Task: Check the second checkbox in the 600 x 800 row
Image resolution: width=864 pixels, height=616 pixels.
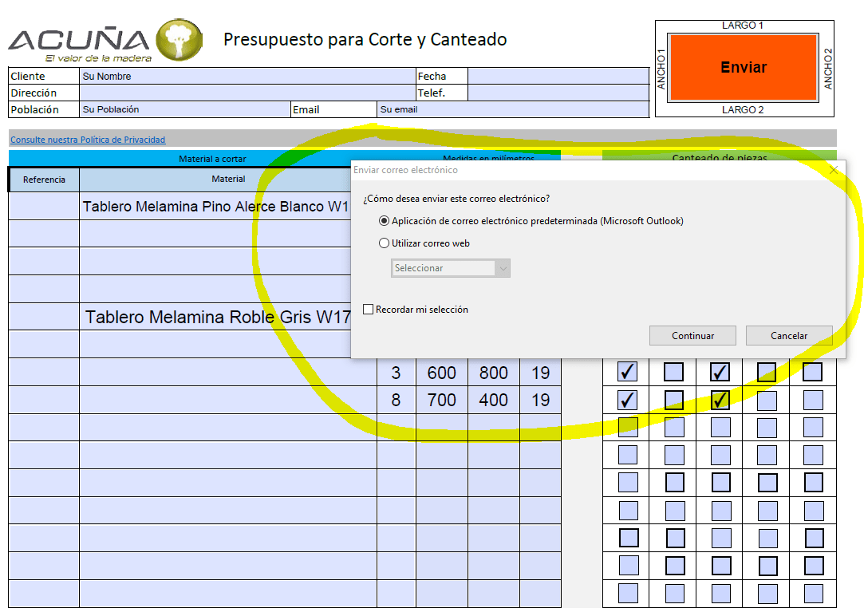Action: (x=673, y=372)
